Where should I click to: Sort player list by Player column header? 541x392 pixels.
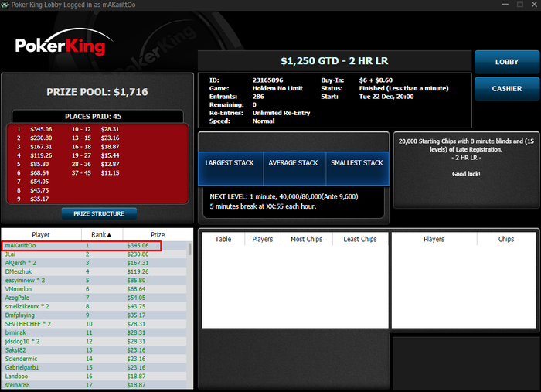41,234
